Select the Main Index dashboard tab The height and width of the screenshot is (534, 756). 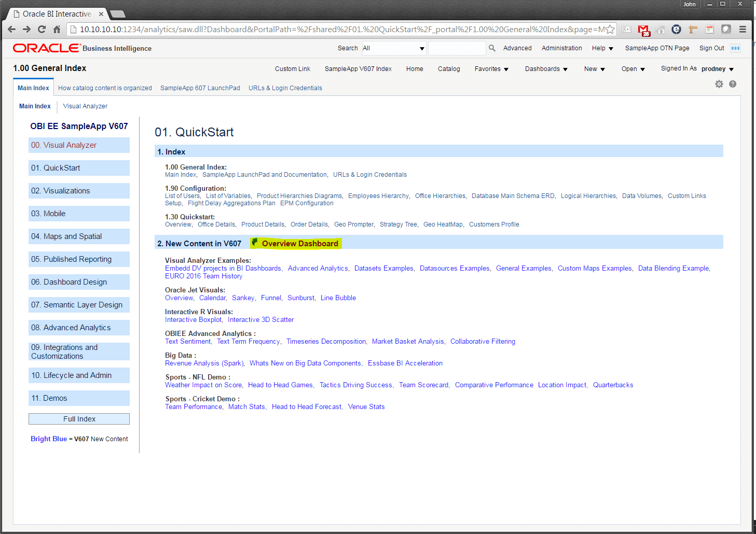[x=33, y=88]
